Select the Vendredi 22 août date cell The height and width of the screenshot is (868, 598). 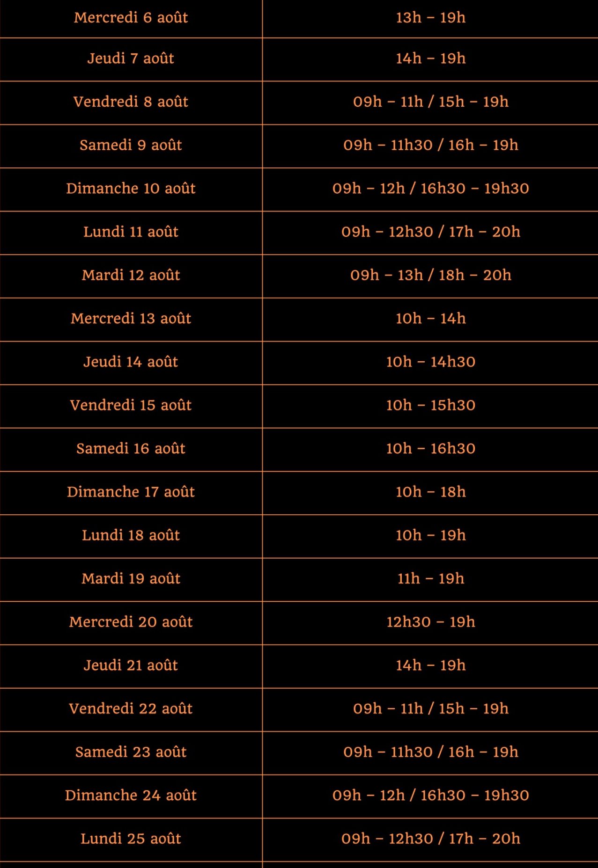(131, 710)
